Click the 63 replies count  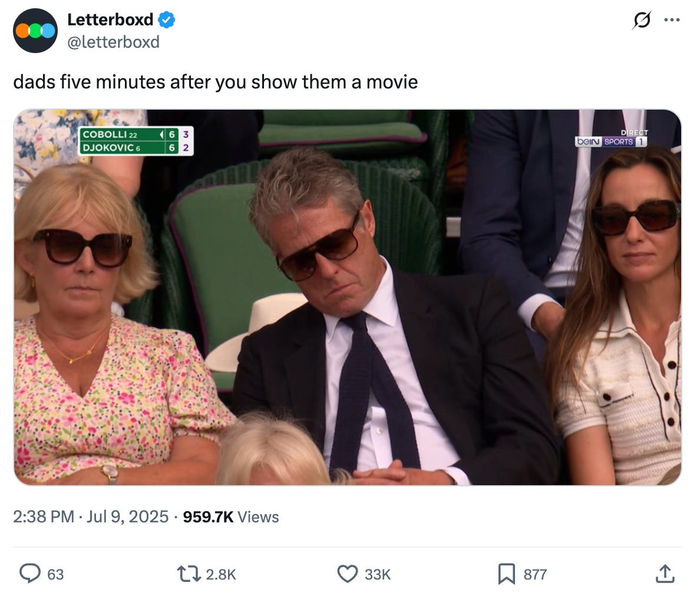(55, 574)
